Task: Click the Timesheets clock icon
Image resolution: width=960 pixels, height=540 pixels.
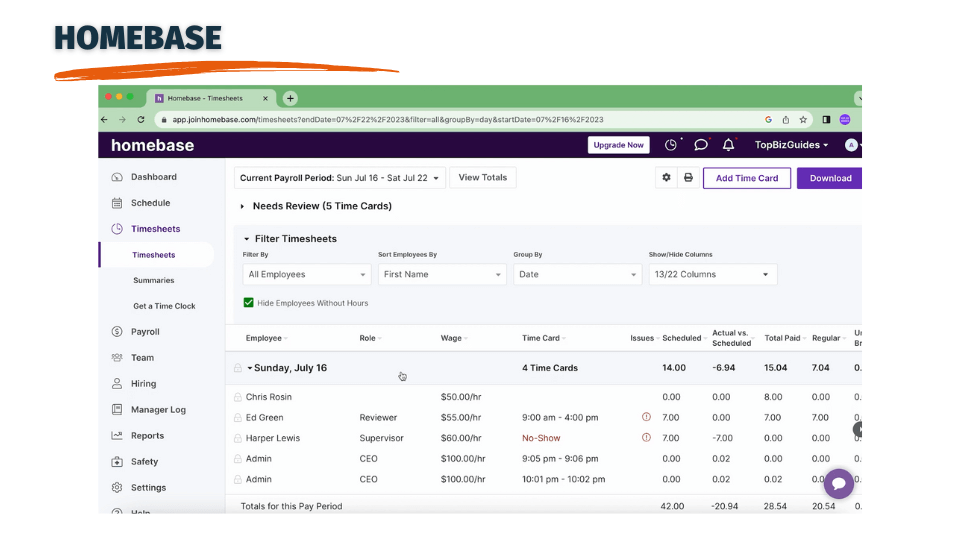Action: [x=117, y=229]
